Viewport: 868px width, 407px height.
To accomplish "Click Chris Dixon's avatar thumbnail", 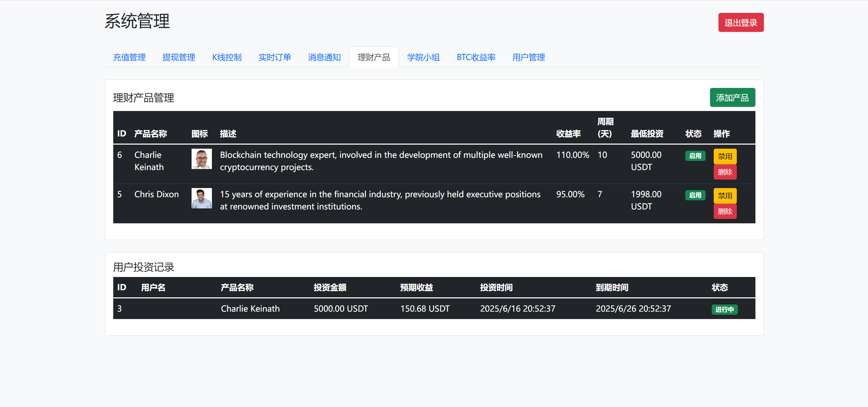I will click(x=201, y=198).
